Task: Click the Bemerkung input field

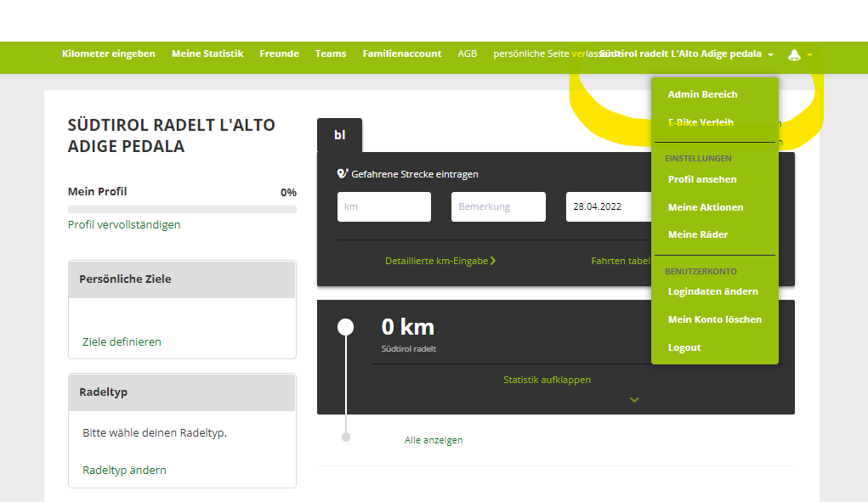Action: click(498, 206)
